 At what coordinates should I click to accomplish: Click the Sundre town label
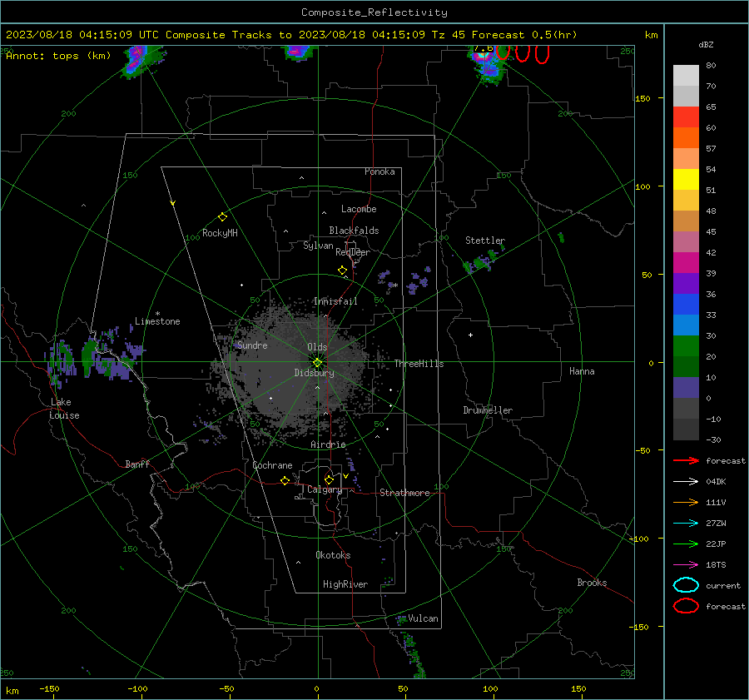252,345
